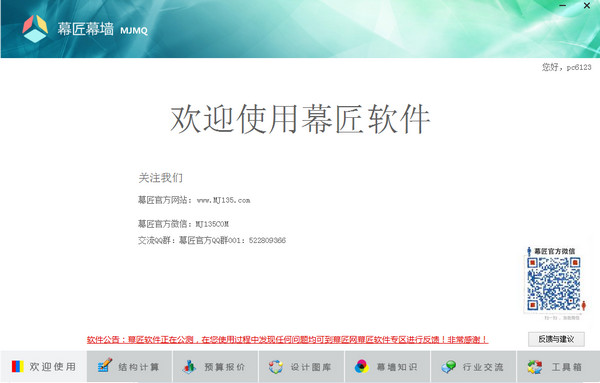This screenshot has width=600, height=383.
Task: Click the 工具箱 tab's puzzle icon
Action: tap(535, 367)
